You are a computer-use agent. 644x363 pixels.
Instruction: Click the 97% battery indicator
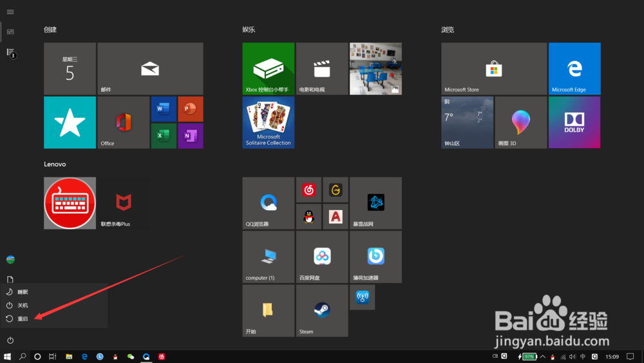(528, 357)
